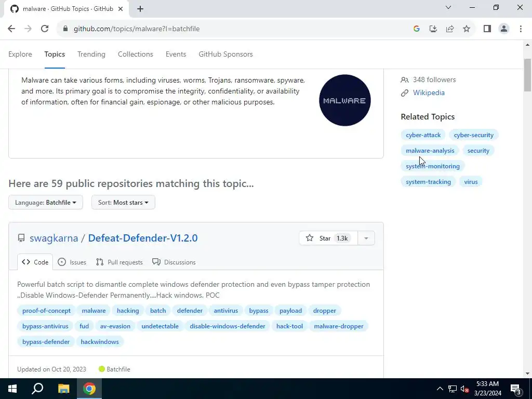
Task: Click the av-evasion tag
Action: [115, 326]
